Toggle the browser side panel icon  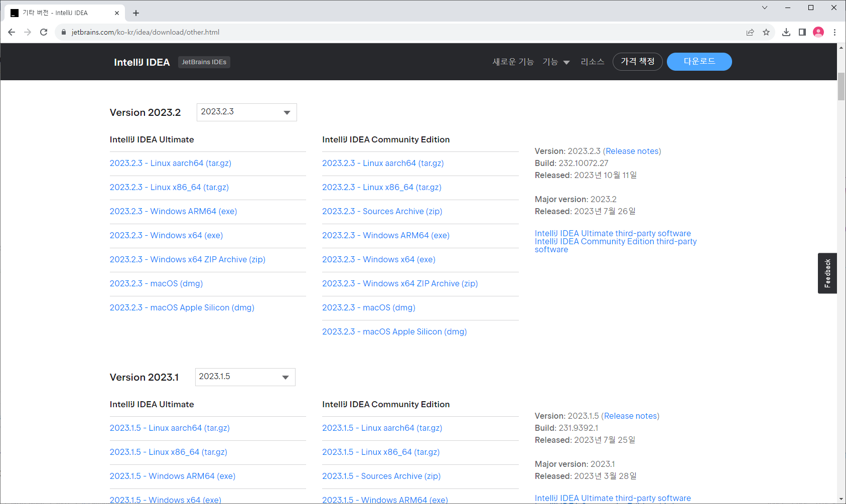click(802, 32)
